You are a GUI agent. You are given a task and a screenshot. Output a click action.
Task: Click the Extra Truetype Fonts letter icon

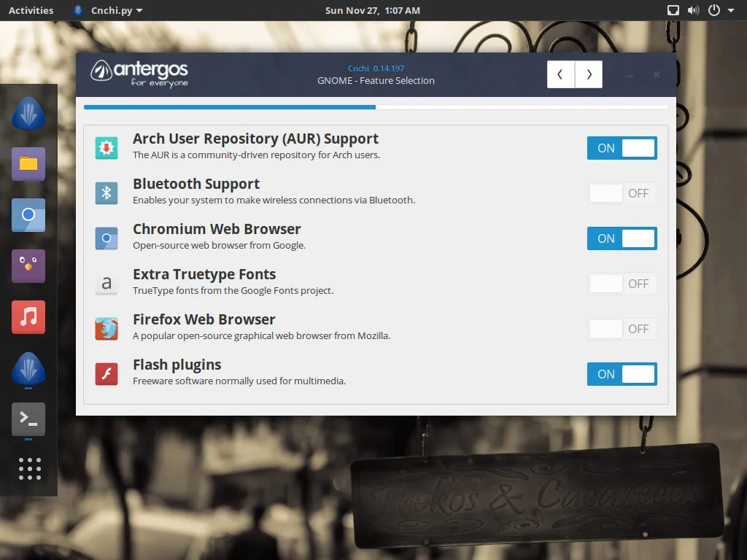click(107, 284)
